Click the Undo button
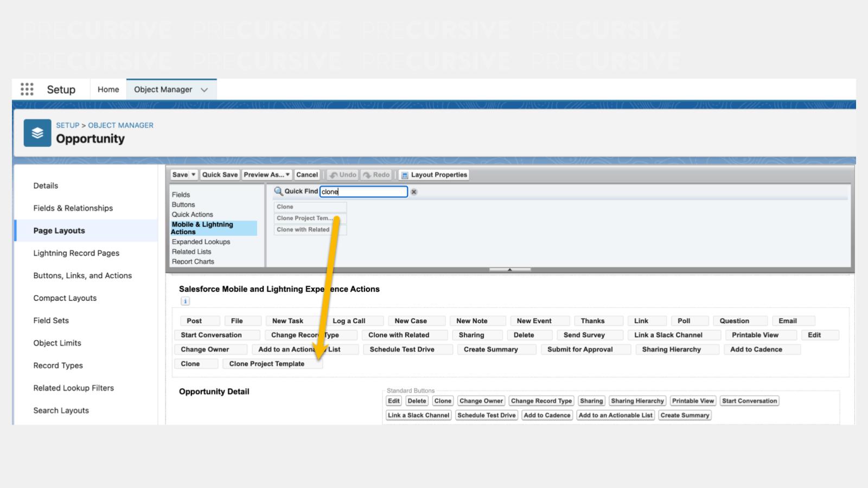This screenshot has width=868, height=488. point(342,175)
